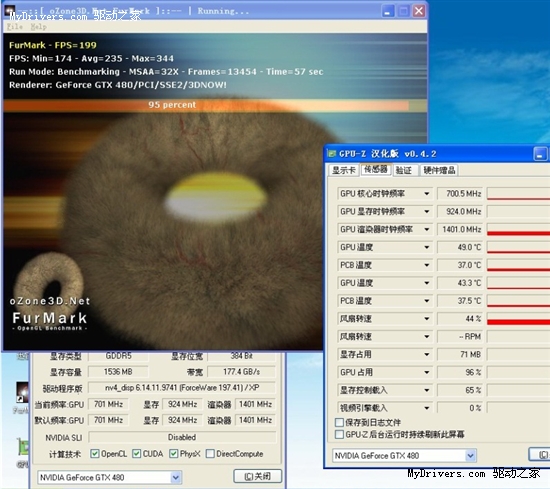Minimize the FurMark window
The image size is (550, 489).
pyautogui.click(x=387, y=11)
